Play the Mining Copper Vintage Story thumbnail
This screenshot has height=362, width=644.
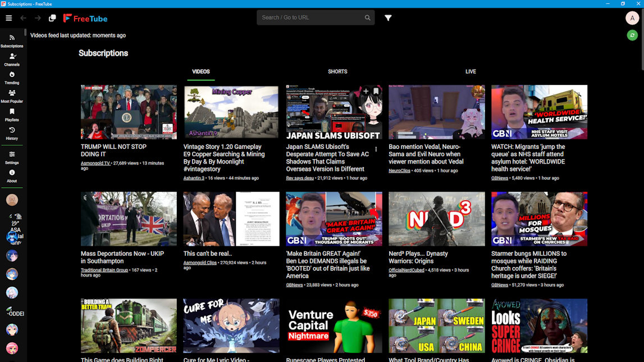pos(231,112)
